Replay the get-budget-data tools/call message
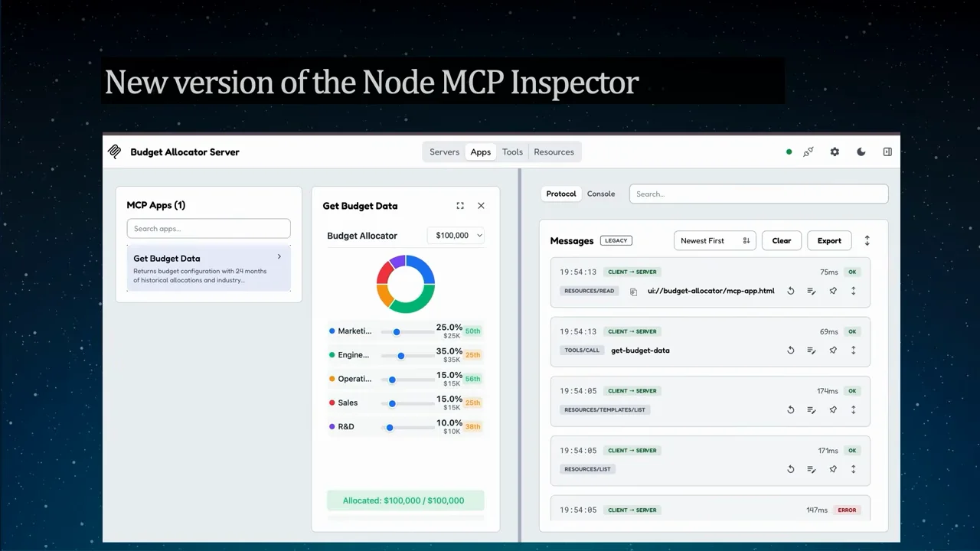Viewport: 980px width, 551px height. pos(791,350)
